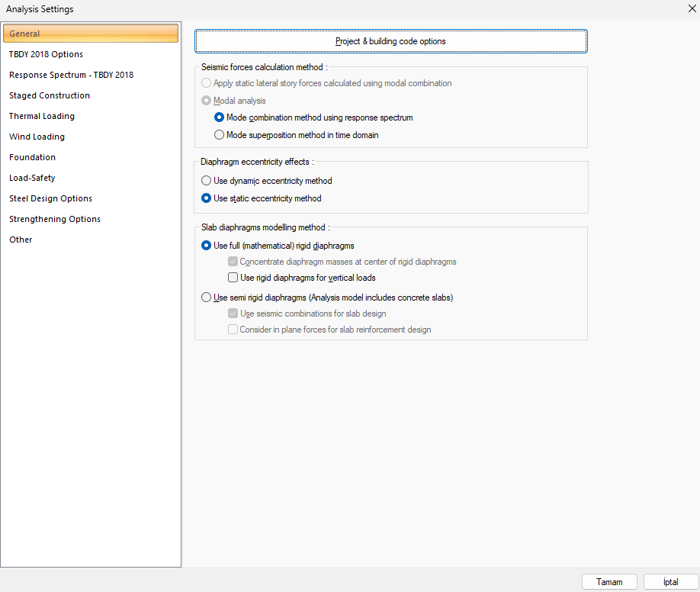Open Response Spectrum - TBDY 2018 page
Viewport: 700px width, 592px height.
click(x=71, y=75)
